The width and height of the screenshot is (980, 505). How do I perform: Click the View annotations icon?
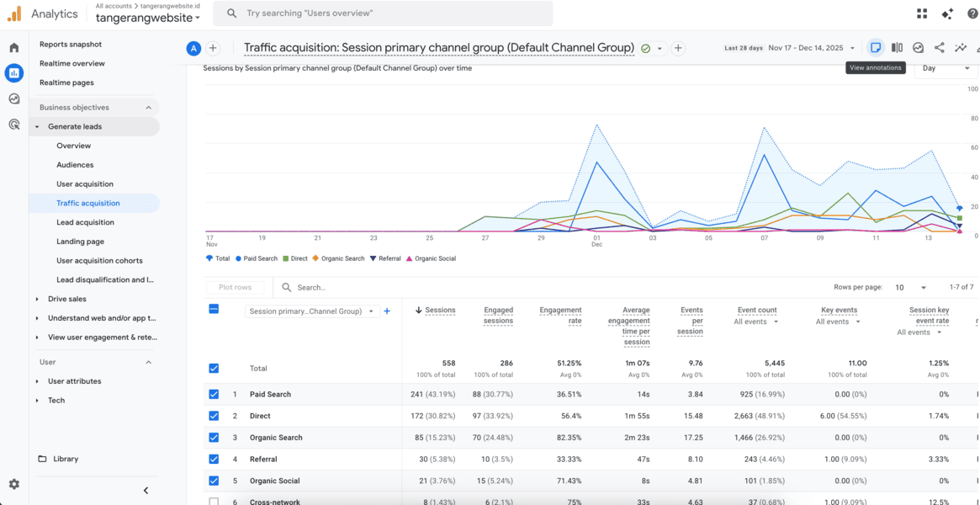[x=876, y=48]
